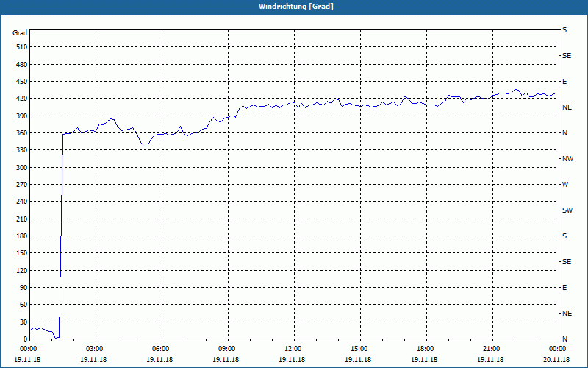Screen dimensions: 588x368
Task: Click the '09:00' time label
Action: [226, 349]
